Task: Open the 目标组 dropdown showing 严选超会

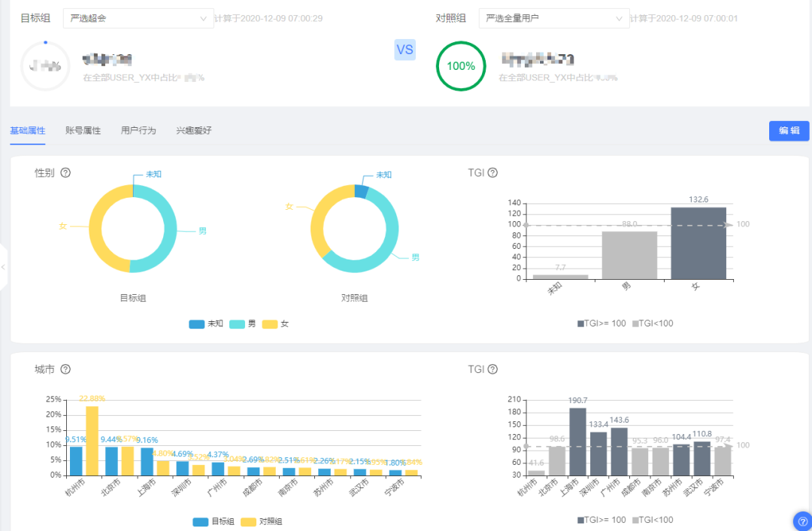Action: coord(138,18)
